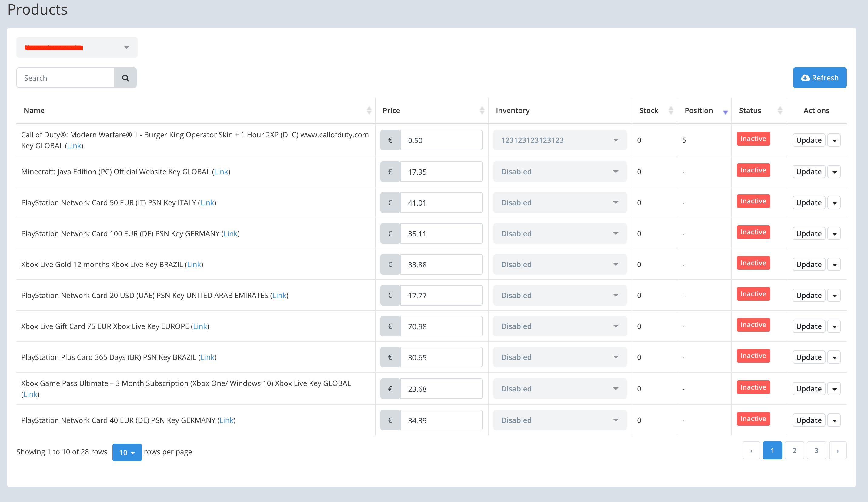Click Update for Xbox Game Pass Ultimate

[x=809, y=389]
